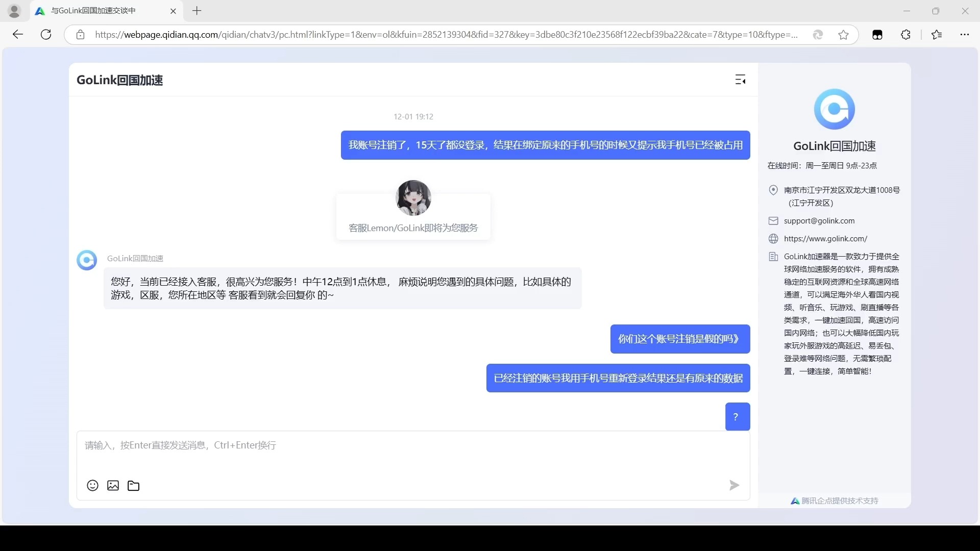Image resolution: width=980 pixels, height=551 pixels.
Task: Click the message 已经注销的账号我用手机号重新登录
Action: point(618,378)
